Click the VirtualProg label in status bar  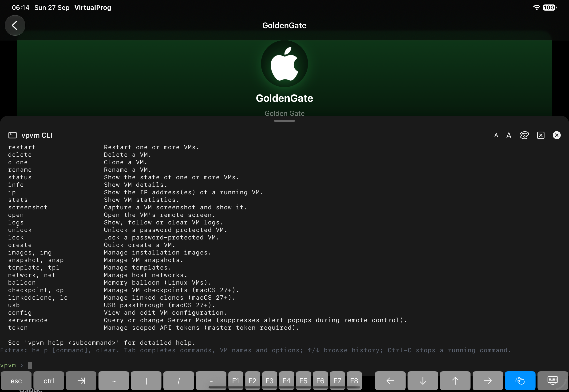[93, 8]
